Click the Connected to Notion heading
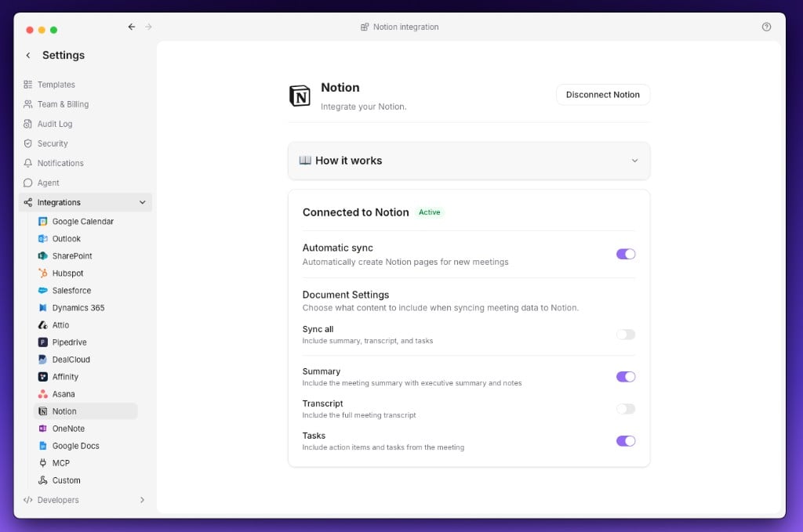 click(x=355, y=212)
